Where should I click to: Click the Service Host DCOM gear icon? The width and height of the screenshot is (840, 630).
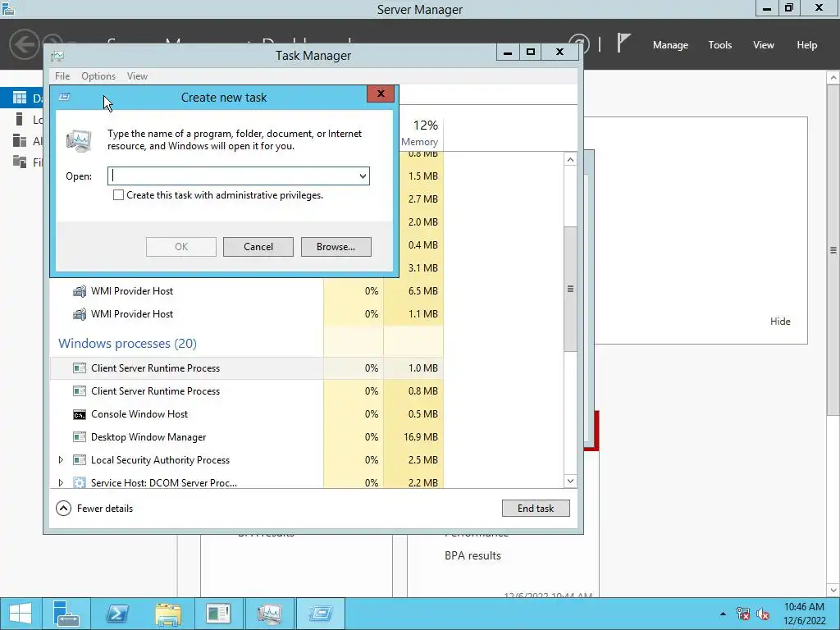pos(80,482)
